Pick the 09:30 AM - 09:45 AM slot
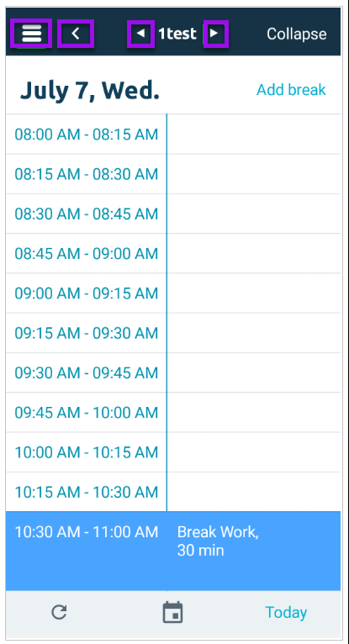The image size is (349, 644). pos(173,372)
